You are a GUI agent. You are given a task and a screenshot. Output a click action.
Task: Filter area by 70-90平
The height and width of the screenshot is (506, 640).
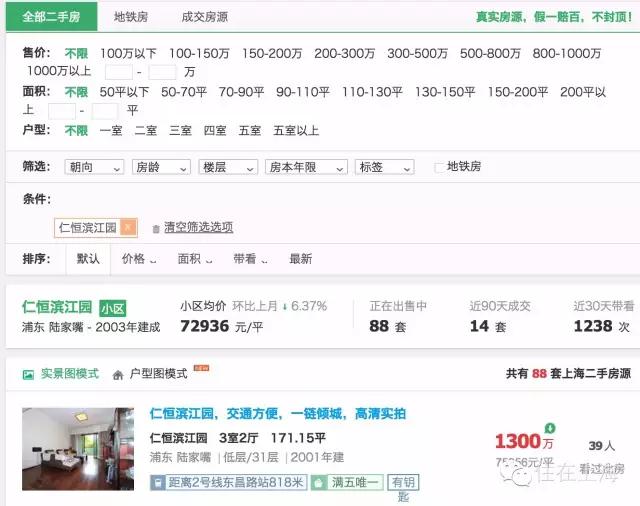[x=241, y=92]
